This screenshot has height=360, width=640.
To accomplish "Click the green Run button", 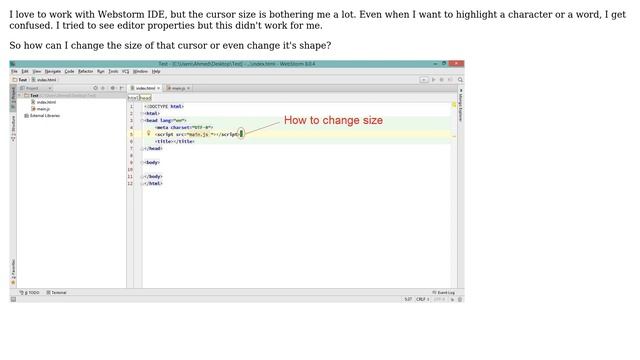I will (433, 80).
